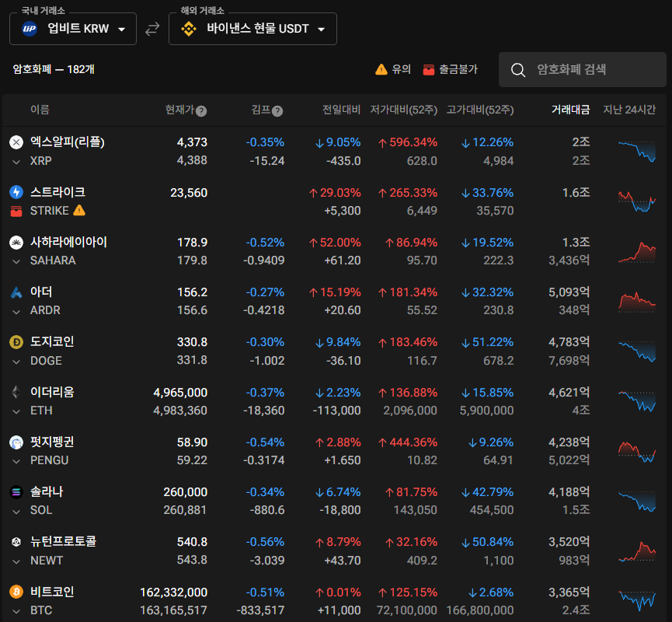Sort by 저가대비(52주) column header
The image size is (672, 622).
(404, 110)
